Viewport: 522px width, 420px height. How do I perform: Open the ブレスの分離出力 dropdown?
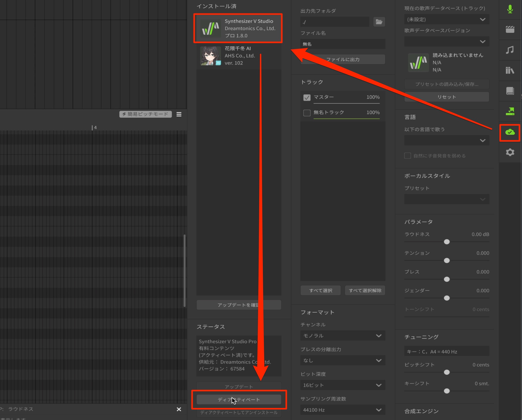click(343, 360)
